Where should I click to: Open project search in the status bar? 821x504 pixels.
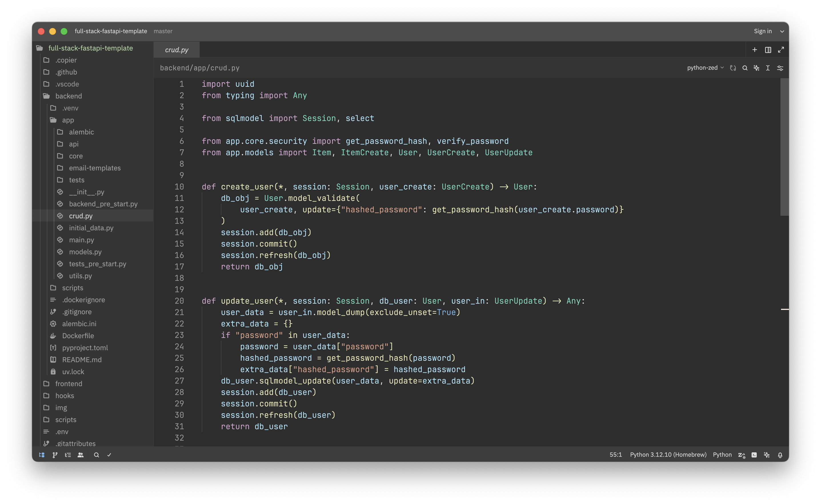[96, 455]
